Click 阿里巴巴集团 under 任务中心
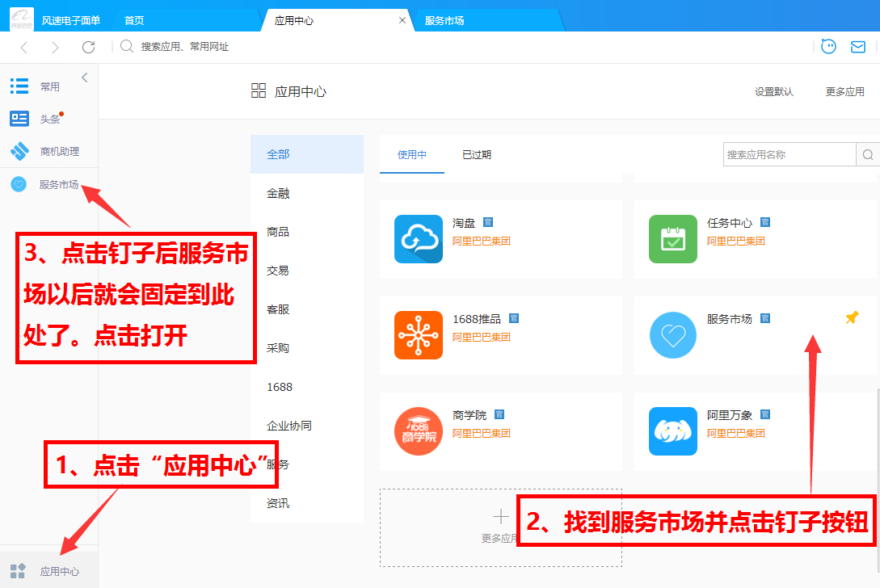 coord(736,241)
